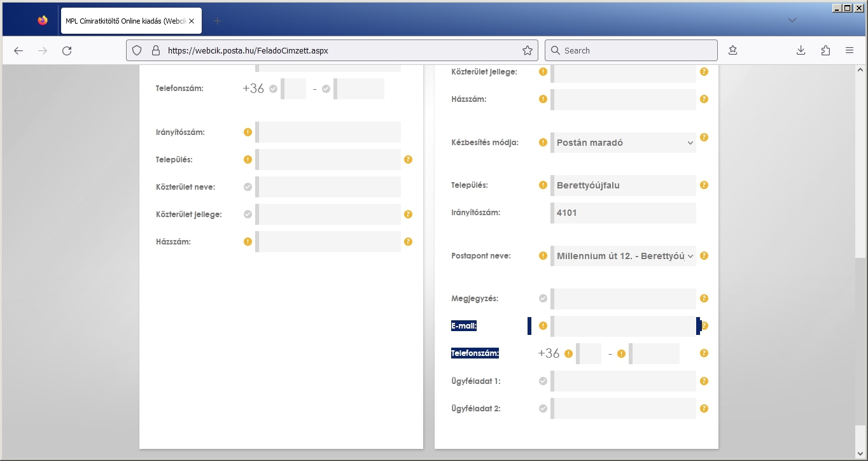
Task: Click the Postapont neve: label
Action: (481, 256)
